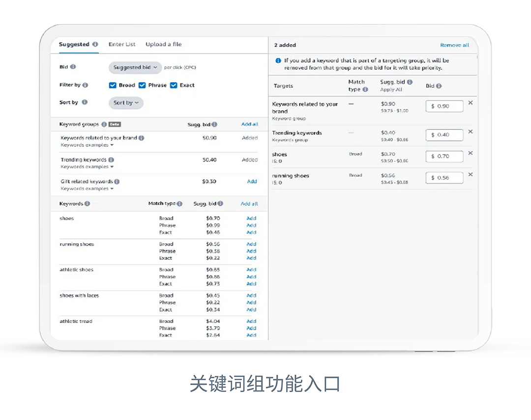531x420 pixels.
Task: Add running shoes Exact match keyword
Action: (251, 258)
